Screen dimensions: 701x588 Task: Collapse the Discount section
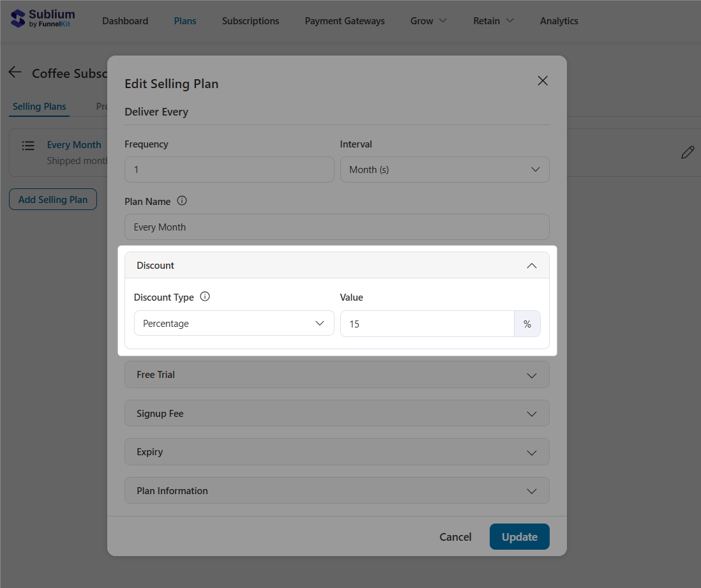531,265
